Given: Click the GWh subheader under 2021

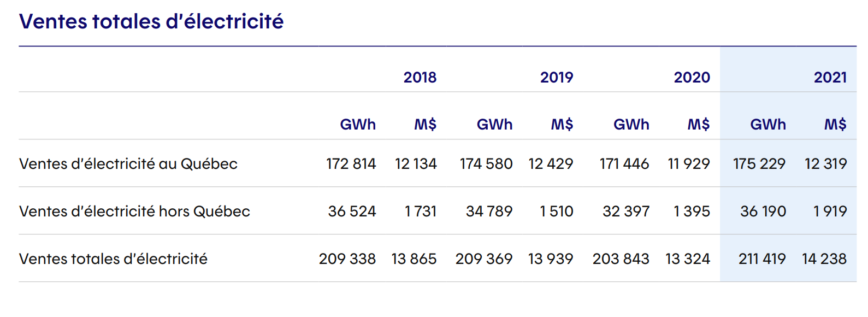Looking at the screenshot, I should pos(767,125).
